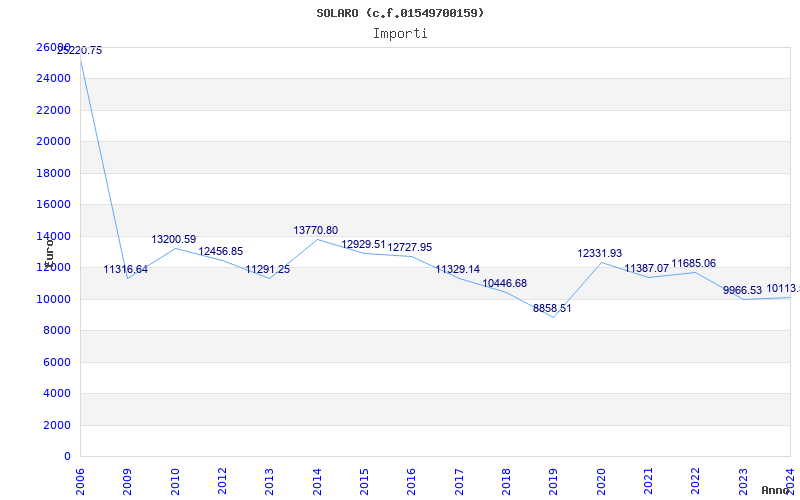Click the 2000 y-axis value
This screenshot has height=500, width=800.
[x=57, y=425]
